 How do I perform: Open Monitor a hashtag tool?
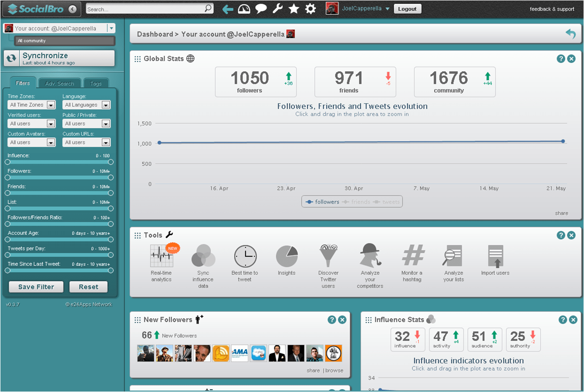[x=412, y=264]
